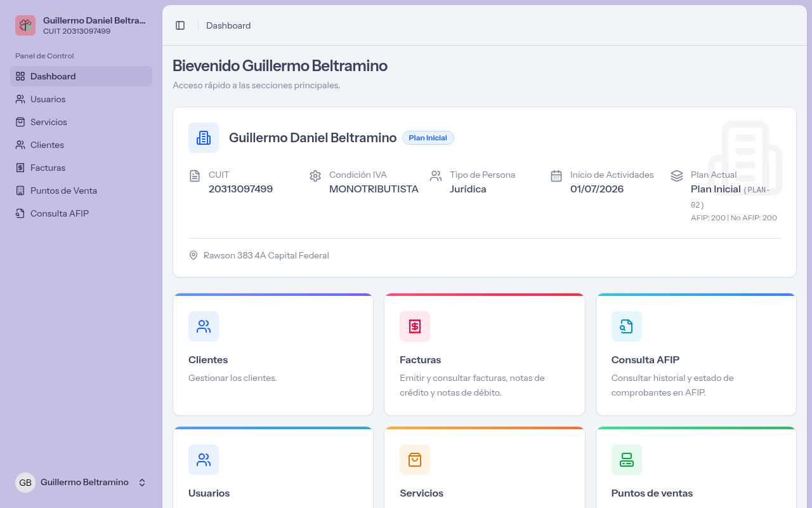Toggle the sidebar panel icon
812x508 pixels.
pyautogui.click(x=180, y=25)
